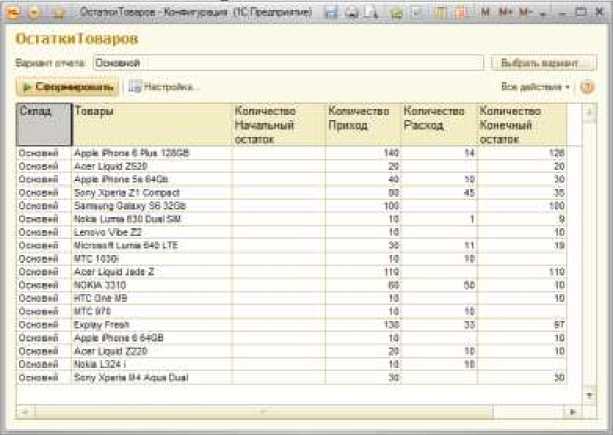This screenshot has height=435, width=613.
Task: Click the horizontal scrollbar left arrow
Action: tap(25, 412)
